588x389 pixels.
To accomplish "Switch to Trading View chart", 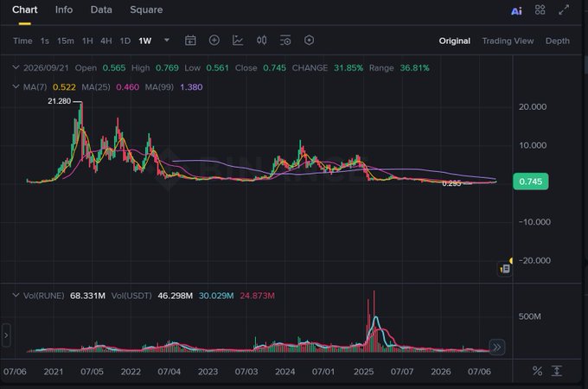I will [508, 41].
